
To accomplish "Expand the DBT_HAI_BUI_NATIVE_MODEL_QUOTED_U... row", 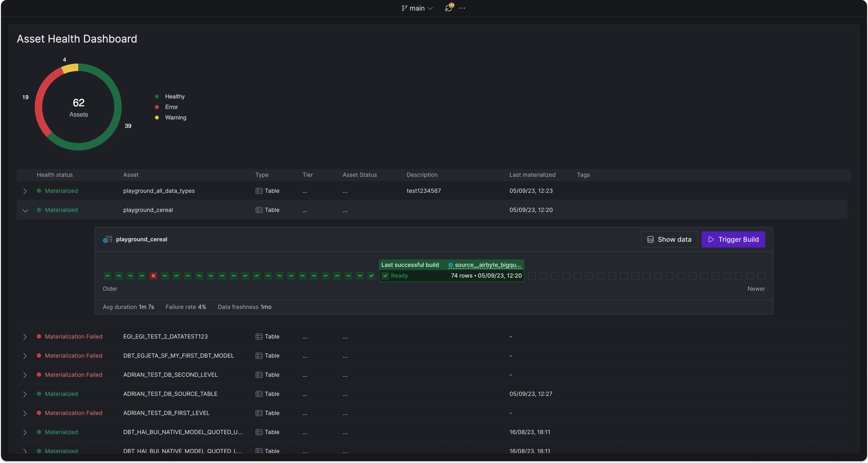I will 25,433.
